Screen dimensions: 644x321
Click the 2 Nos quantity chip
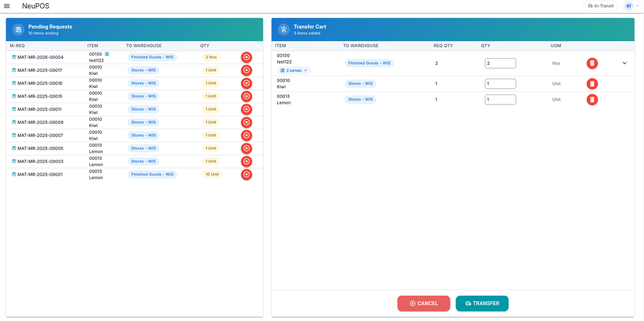(211, 57)
